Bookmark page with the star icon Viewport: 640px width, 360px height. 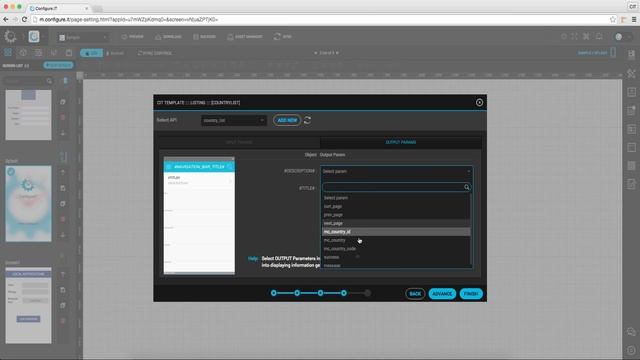coord(613,19)
